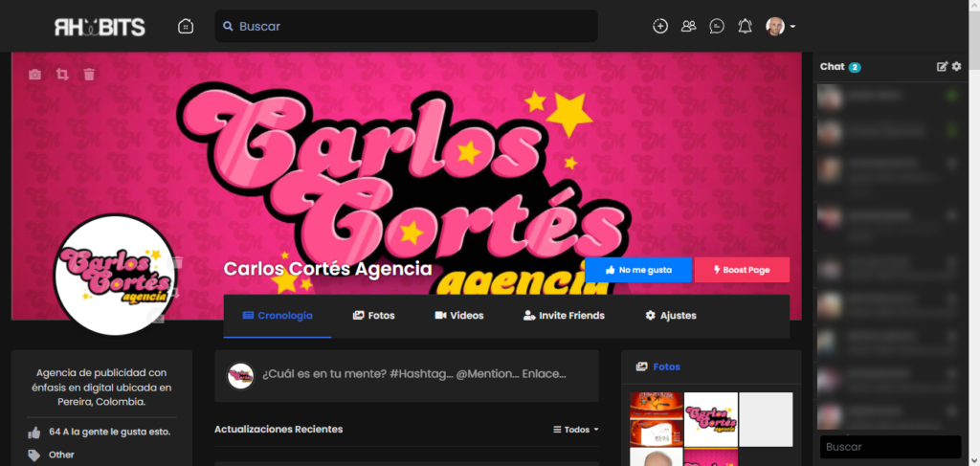This screenshot has width=980, height=466.
Task: Delete cover photo with trash icon
Action: pos(89,75)
